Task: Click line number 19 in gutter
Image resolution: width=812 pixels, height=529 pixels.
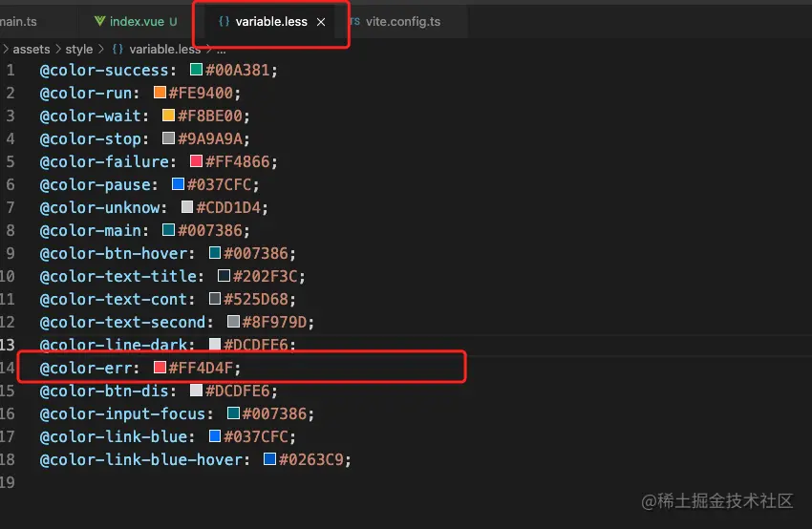Action: pyautogui.click(x=8, y=482)
